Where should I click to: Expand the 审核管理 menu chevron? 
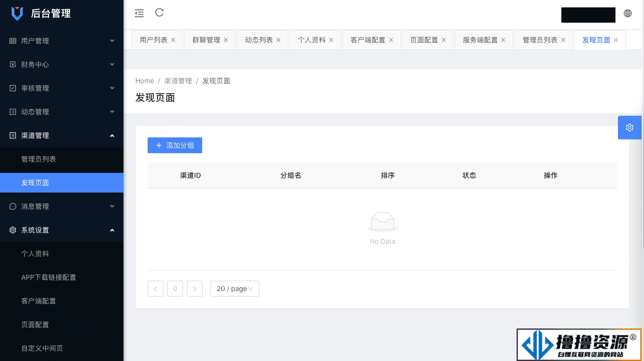coord(112,88)
